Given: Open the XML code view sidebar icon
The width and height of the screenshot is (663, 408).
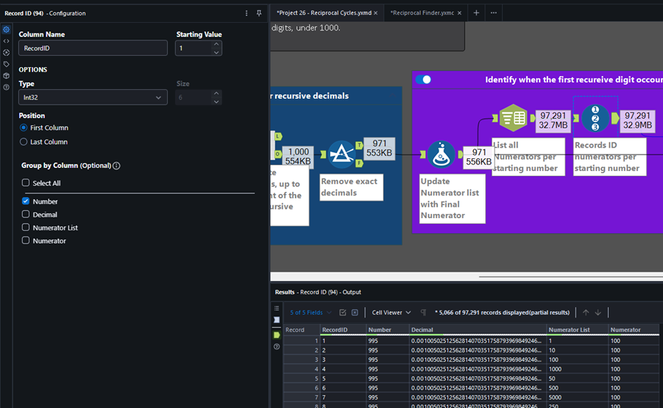Looking at the screenshot, I should tap(7, 41).
